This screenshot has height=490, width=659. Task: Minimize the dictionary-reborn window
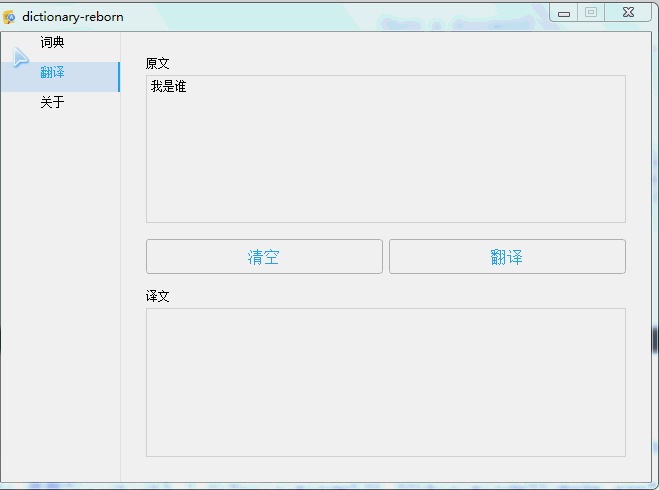[564, 13]
